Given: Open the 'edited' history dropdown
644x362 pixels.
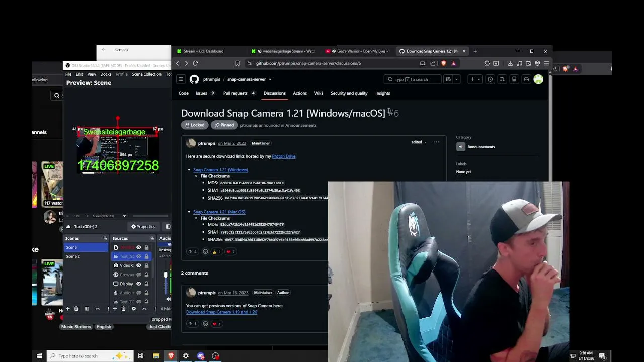Looking at the screenshot, I should 419,142.
